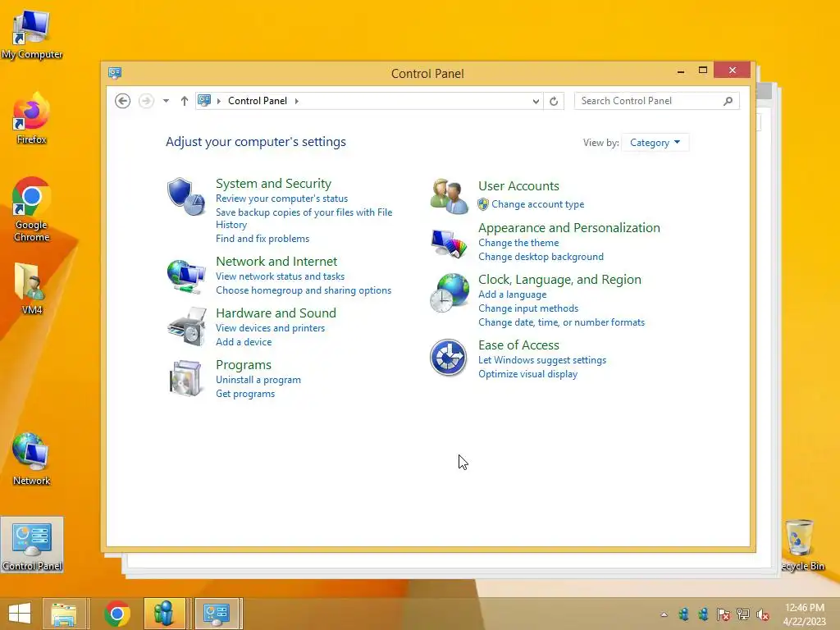Click the taskbar clock and date
840x630 pixels.
804,614
